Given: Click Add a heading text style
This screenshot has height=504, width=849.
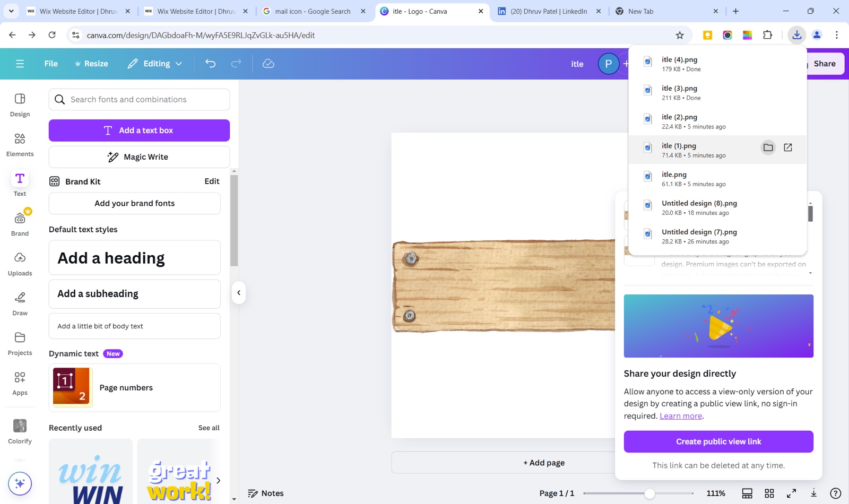Looking at the screenshot, I should (135, 258).
